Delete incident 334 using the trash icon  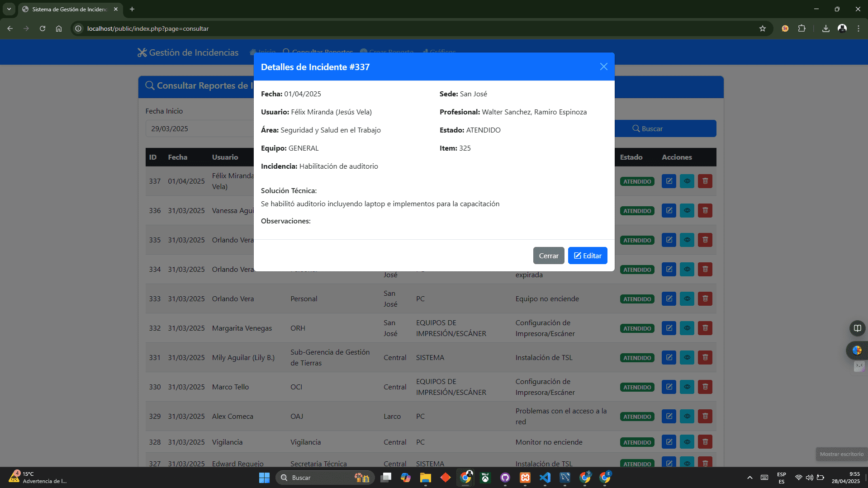click(705, 269)
